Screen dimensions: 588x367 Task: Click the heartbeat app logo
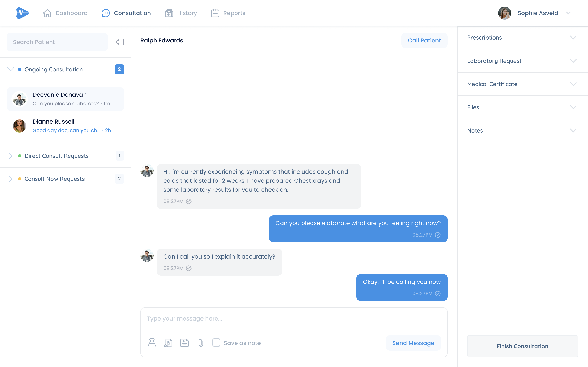click(x=23, y=13)
